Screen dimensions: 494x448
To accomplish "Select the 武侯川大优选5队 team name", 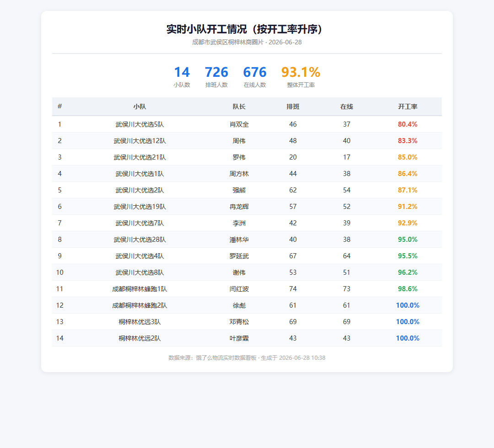I will click(140, 124).
